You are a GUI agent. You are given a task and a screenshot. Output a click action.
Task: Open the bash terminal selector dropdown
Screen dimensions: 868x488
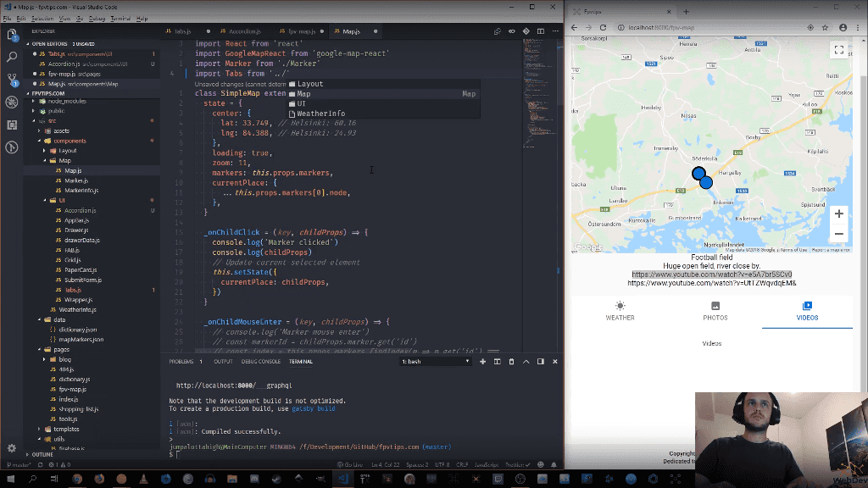[436, 362]
